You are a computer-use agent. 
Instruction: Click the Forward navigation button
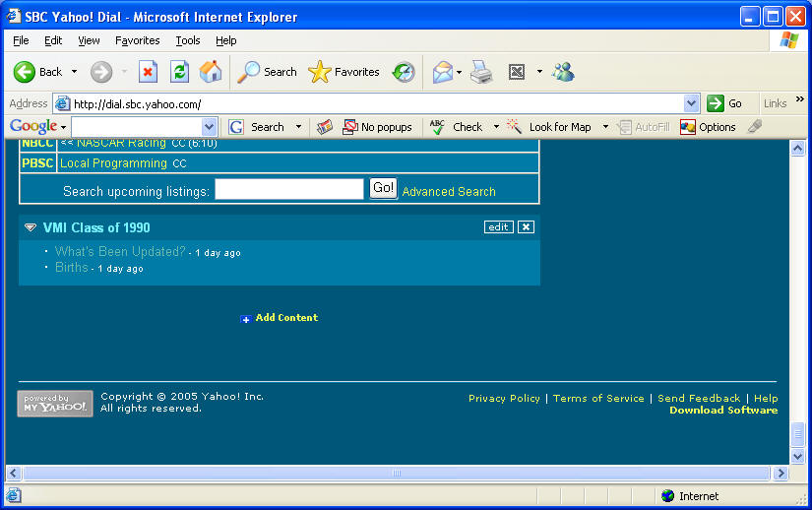101,72
